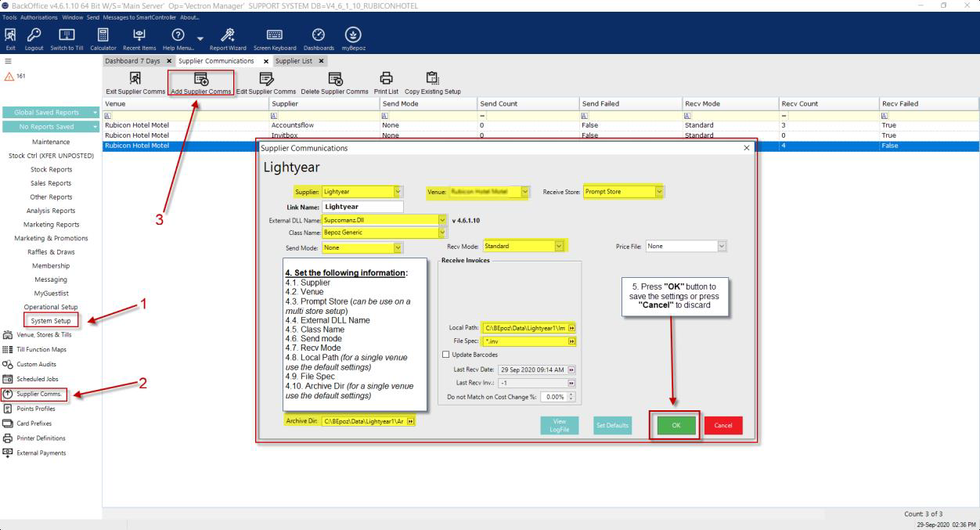The height and width of the screenshot is (530, 980).
Task: Open the Authorisations menu
Action: [x=39, y=17]
